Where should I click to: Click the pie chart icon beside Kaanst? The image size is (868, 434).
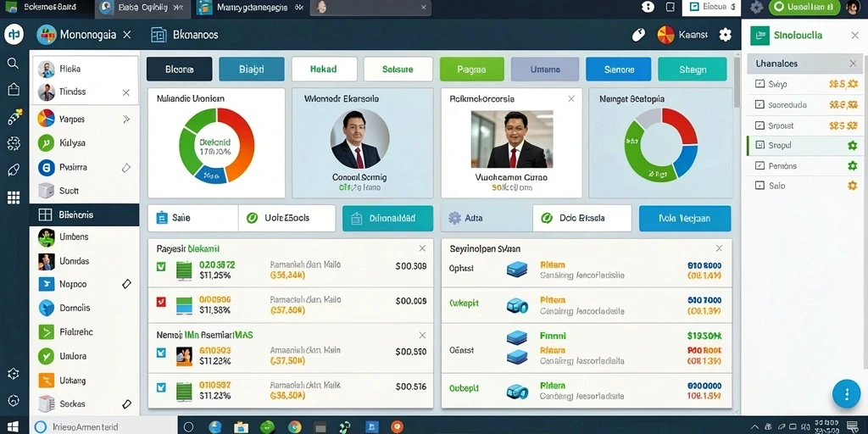point(665,35)
